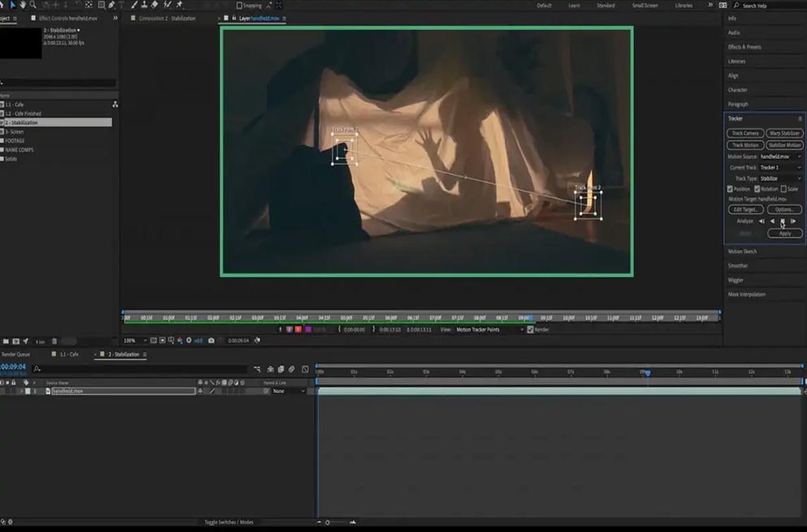Switch to the Learn workspace
The height and width of the screenshot is (532, 807).
(x=575, y=6)
